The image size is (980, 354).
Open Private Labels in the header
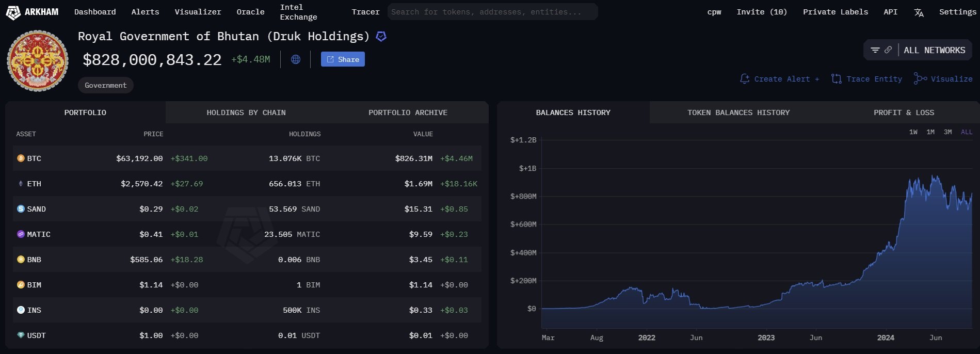click(836, 12)
